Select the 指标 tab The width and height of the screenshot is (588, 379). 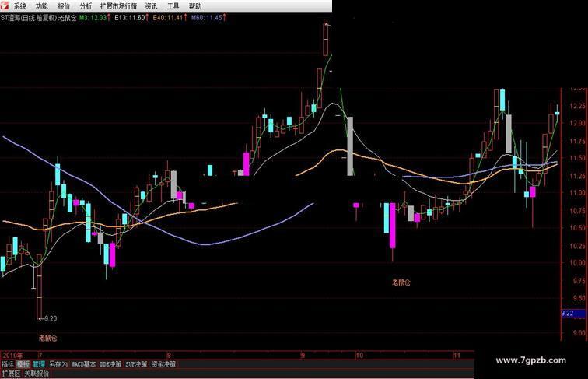pyautogui.click(x=8, y=364)
